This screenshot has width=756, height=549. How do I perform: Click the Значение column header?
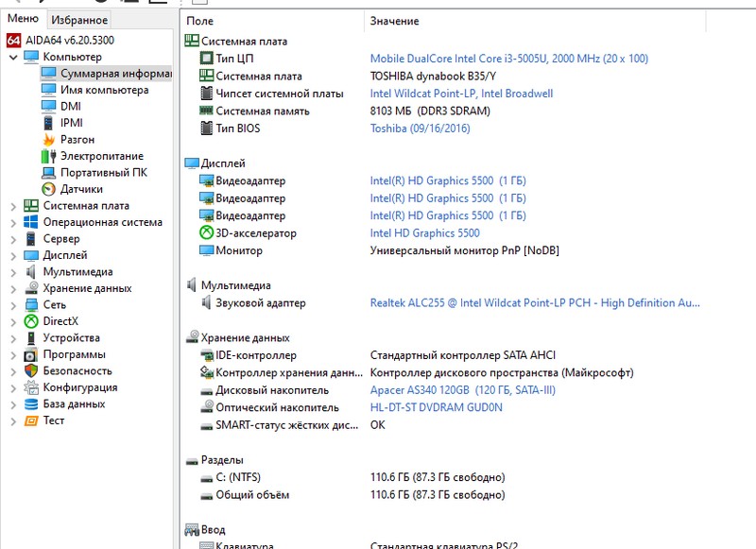coord(394,21)
